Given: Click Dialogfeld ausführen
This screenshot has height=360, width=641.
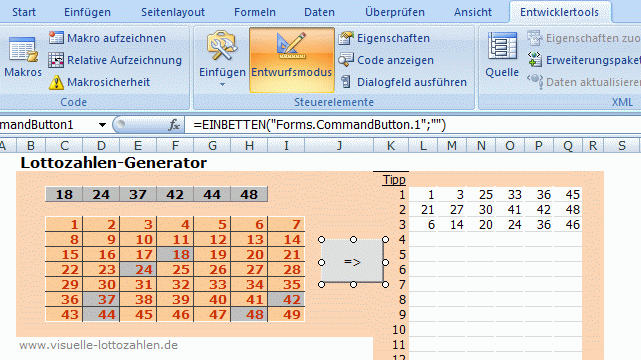Looking at the screenshot, I should point(404,82).
